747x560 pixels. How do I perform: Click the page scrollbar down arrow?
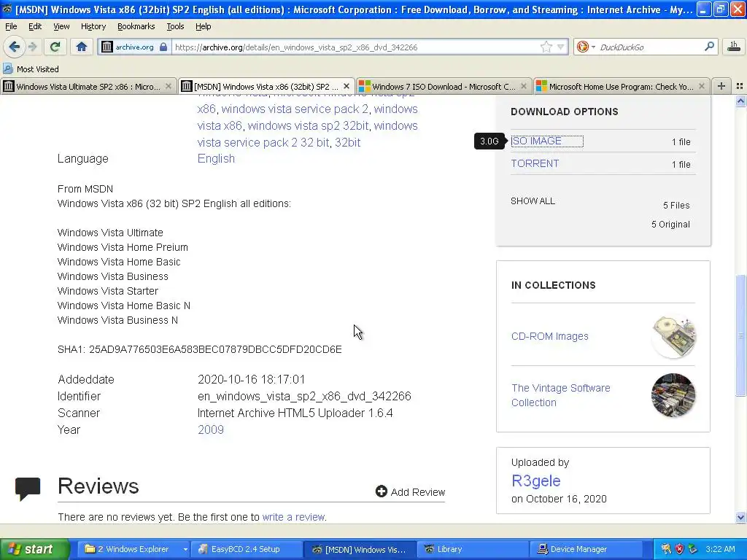coord(740,517)
